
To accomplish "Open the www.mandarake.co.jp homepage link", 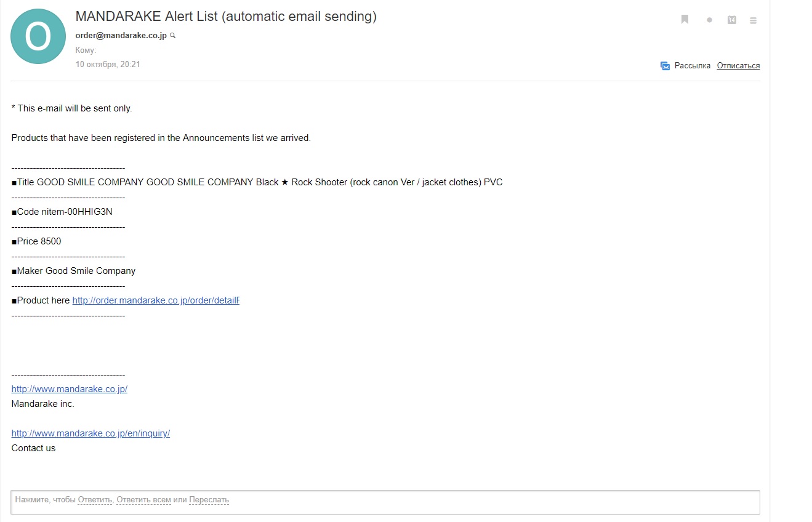I will point(70,389).
